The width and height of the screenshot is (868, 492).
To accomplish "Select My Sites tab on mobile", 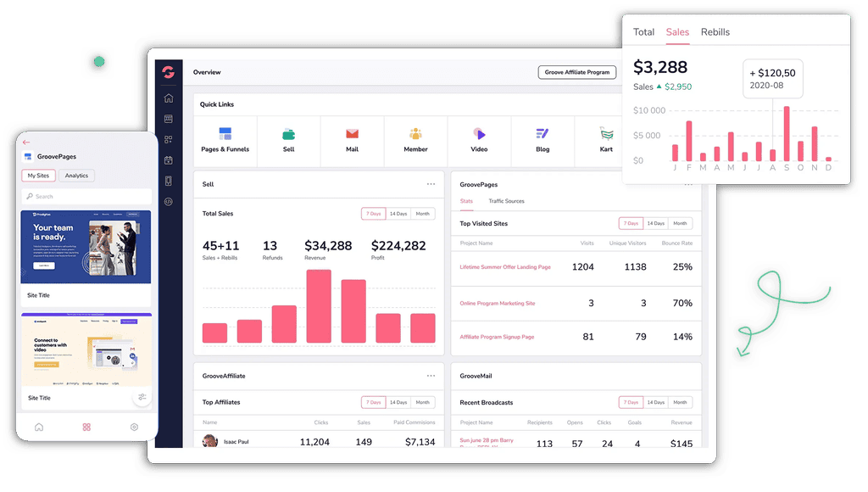I will [x=39, y=176].
